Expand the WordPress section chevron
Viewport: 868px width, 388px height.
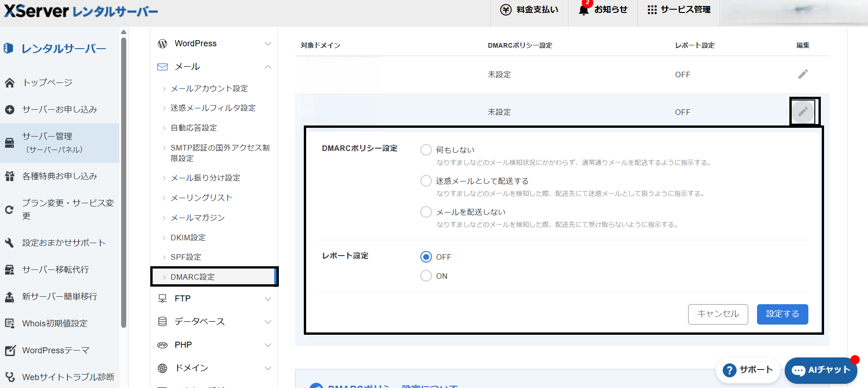click(x=268, y=44)
